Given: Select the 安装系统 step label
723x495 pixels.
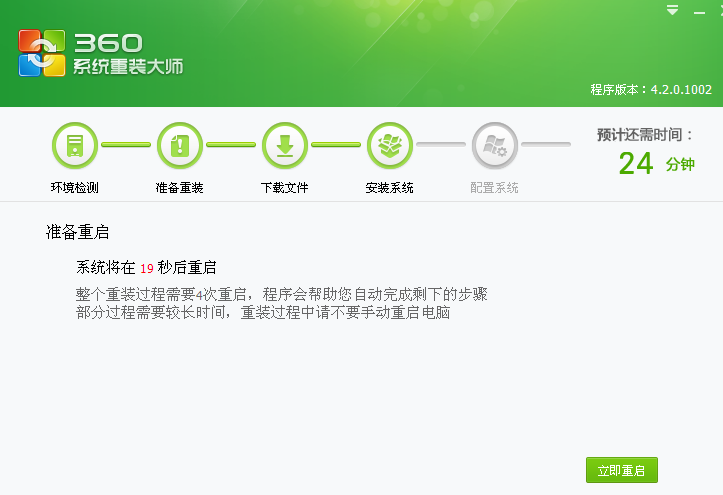Looking at the screenshot, I should coord(390,188).
